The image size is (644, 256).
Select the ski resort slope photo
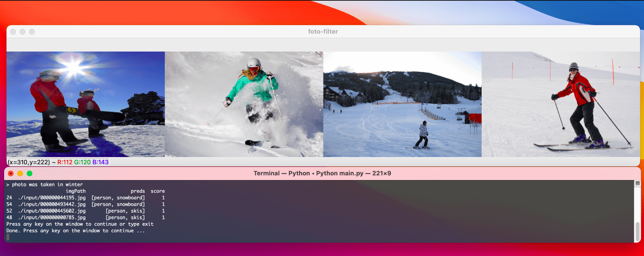point(402,104)
